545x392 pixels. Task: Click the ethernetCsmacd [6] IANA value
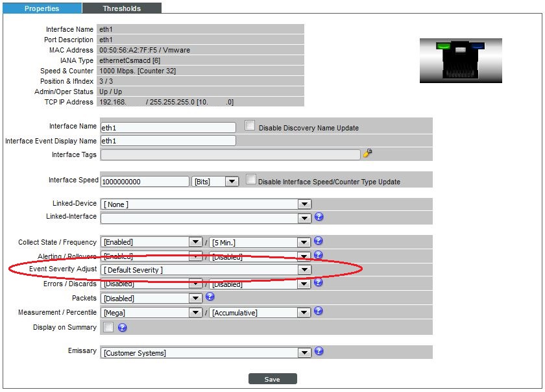click(x=130, y=60)
